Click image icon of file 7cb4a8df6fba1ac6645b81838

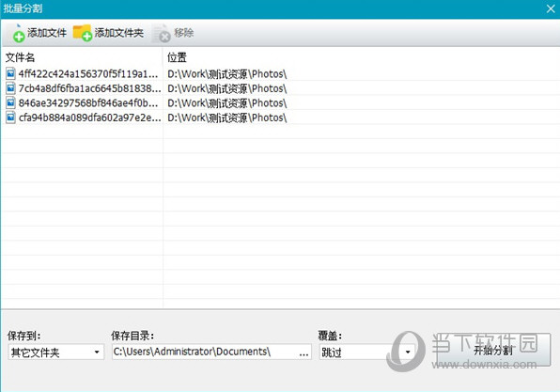pyautogui.click(x=10, y=88)
